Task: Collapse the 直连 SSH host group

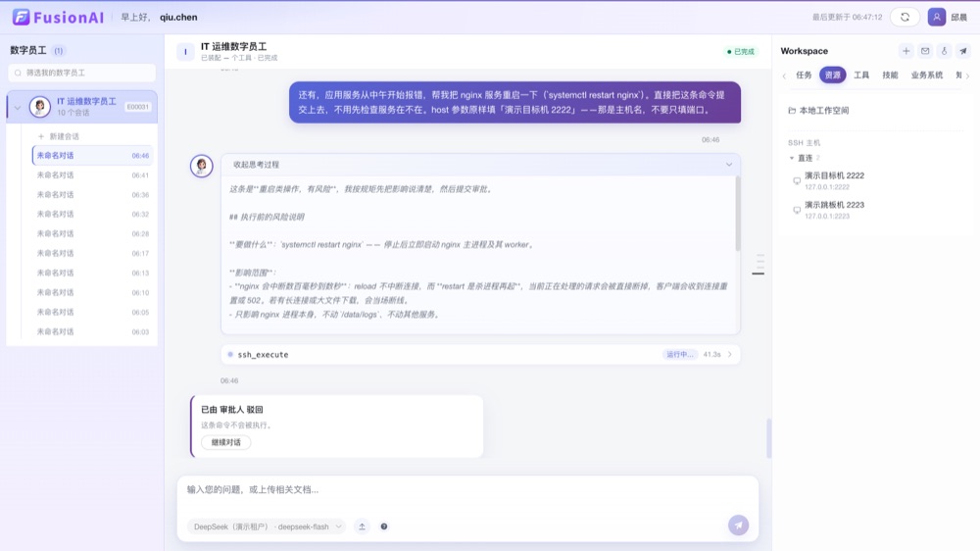Action: (x=791, y=158)
